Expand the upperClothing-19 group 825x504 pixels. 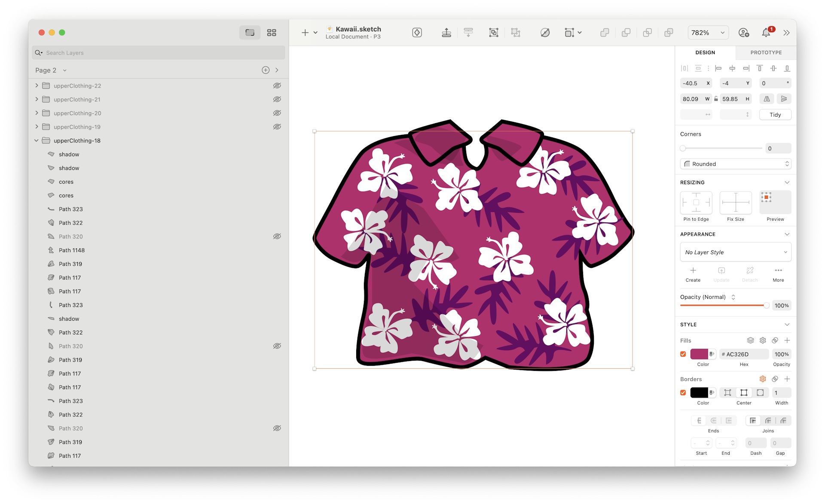pyautogui.click(x=37, y=127)
